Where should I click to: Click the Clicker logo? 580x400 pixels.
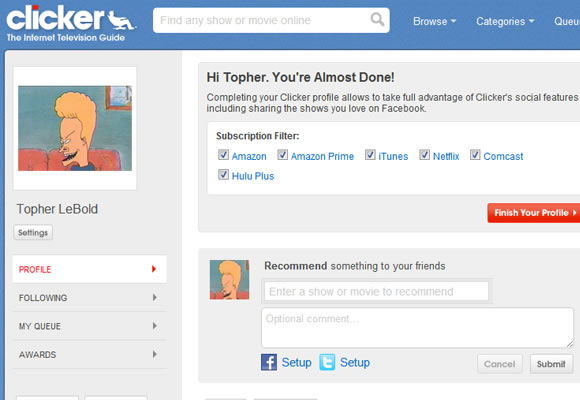point(71,23)
